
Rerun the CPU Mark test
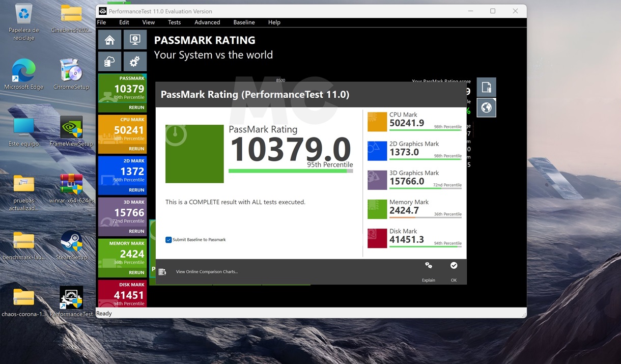coord(136,149)
